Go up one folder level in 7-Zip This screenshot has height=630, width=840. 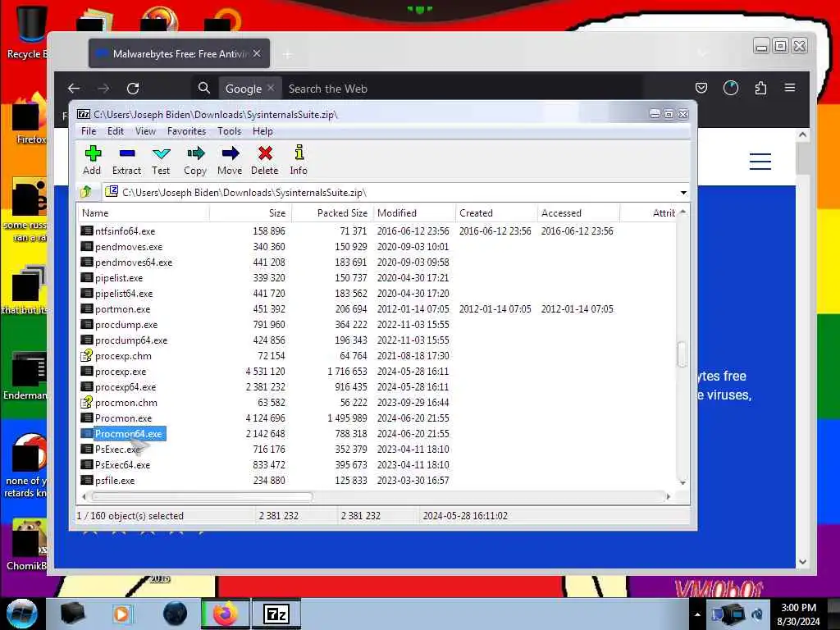(85, 192)
